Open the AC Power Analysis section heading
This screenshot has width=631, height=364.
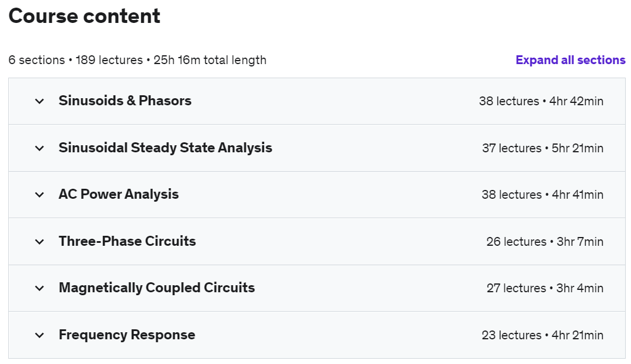(119, 194)
